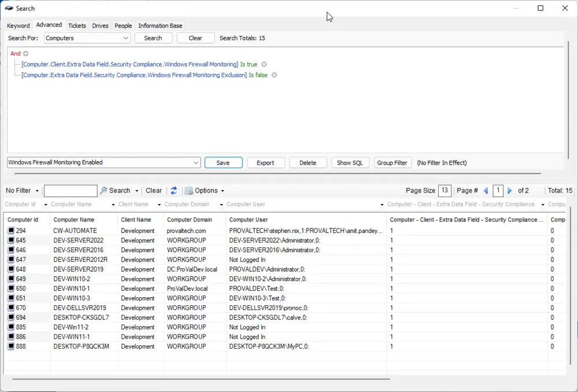The width and height of the screenshot is (578, 392).
Task: Click computer icon for ID 649
Action: 11,279
